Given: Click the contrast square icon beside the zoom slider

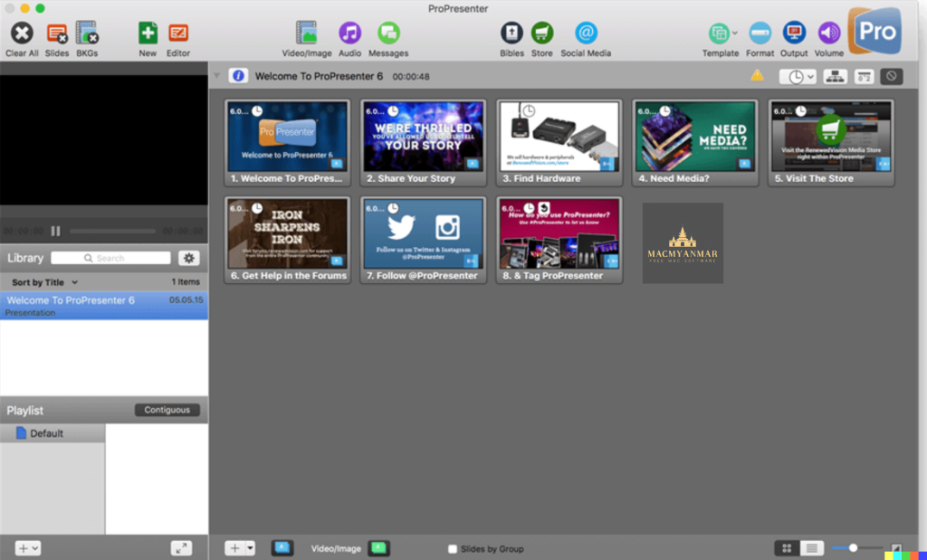Looking at the screenshot, I should click(896, 549).
